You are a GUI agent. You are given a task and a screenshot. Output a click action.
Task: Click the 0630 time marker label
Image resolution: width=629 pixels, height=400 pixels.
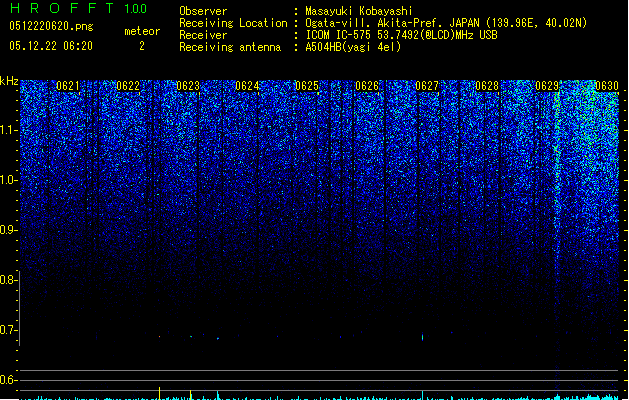(607, 86)
